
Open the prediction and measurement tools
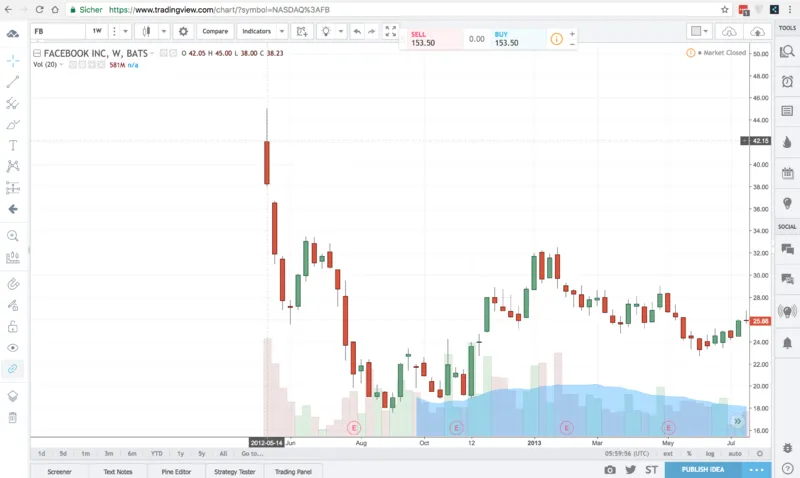(x=13, y=188)
